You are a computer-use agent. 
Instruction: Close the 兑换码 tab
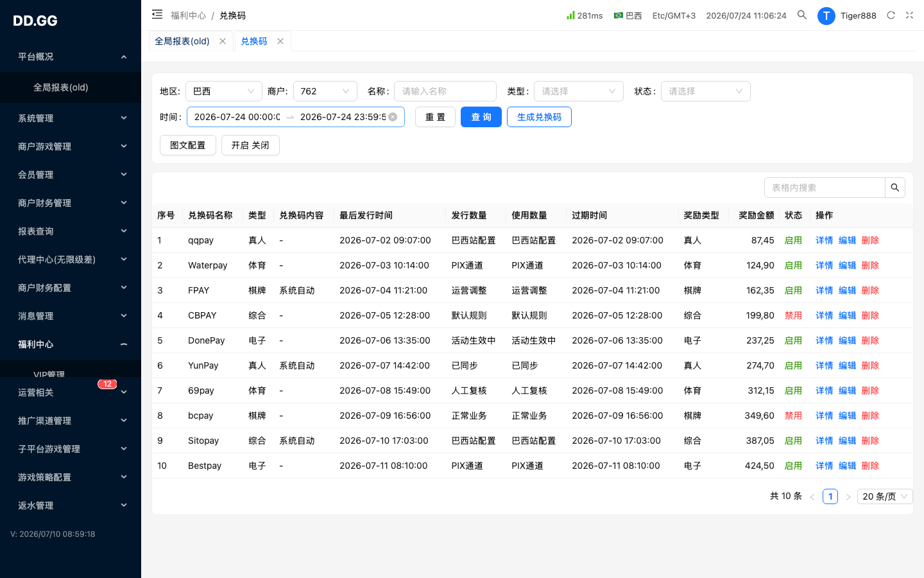tap(280, 41)
